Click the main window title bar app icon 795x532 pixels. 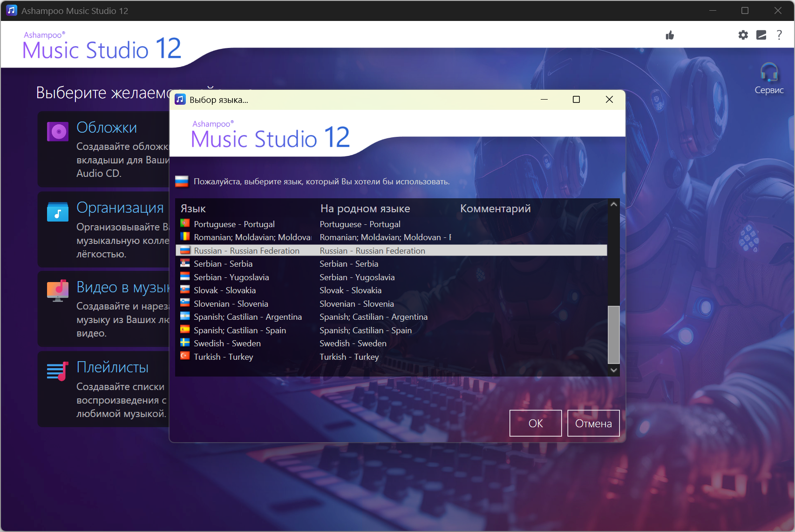click(x=11, y=10)
